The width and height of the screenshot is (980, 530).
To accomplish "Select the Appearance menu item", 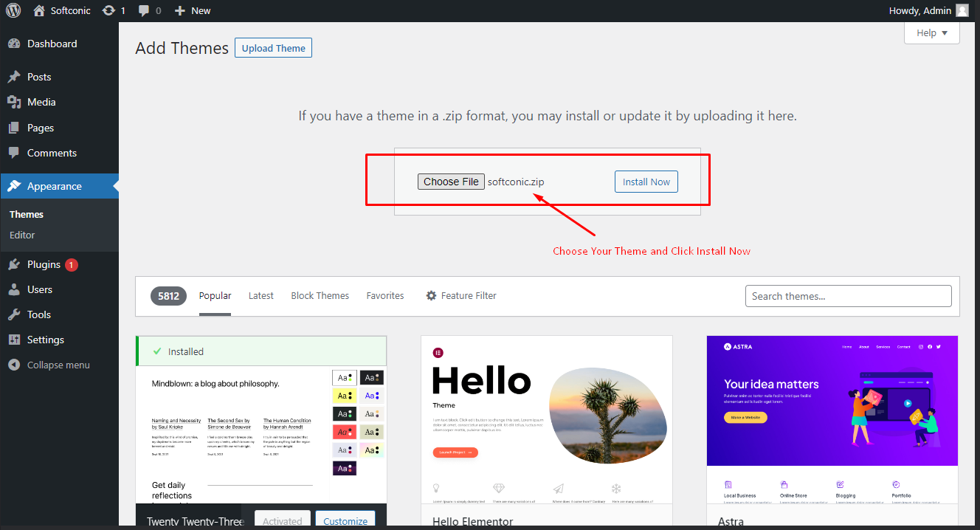I will click(59, 186).
